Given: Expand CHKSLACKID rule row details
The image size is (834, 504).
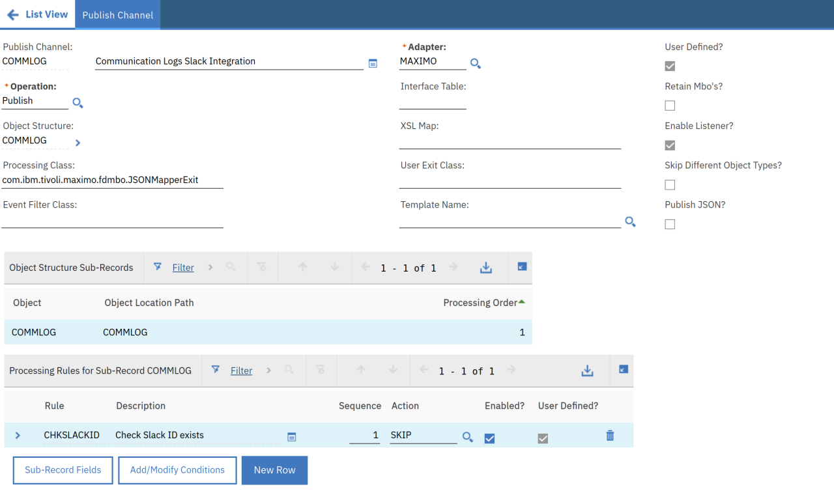Looking at the screenshot, I should [18, 435].
